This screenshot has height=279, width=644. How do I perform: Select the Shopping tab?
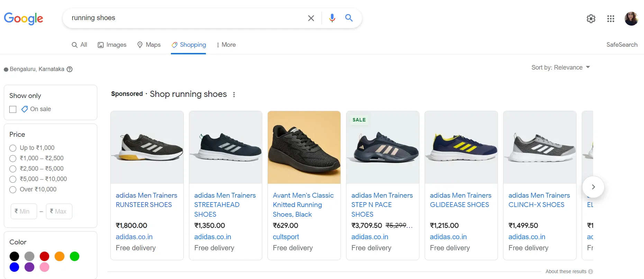tap(189, 45)
